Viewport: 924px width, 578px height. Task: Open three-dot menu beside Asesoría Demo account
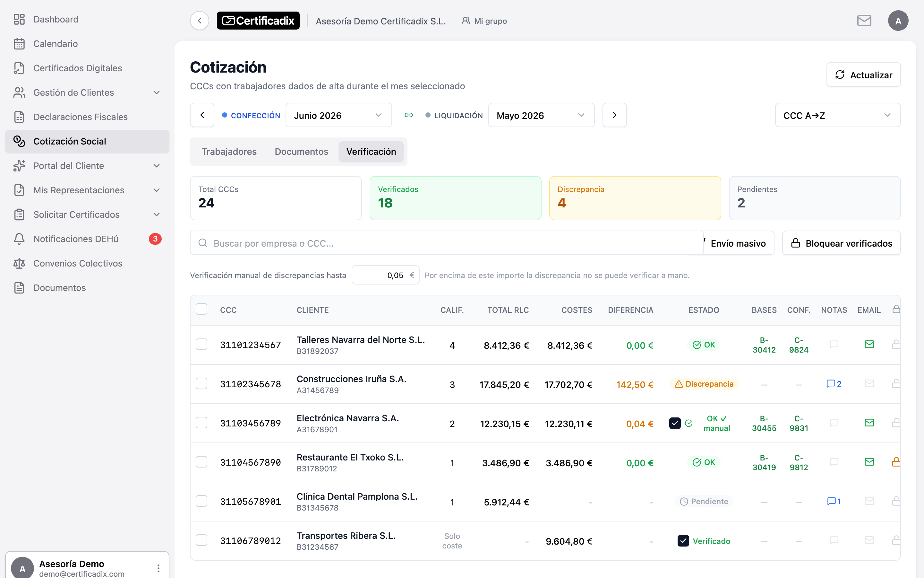(x=158, y=568)
